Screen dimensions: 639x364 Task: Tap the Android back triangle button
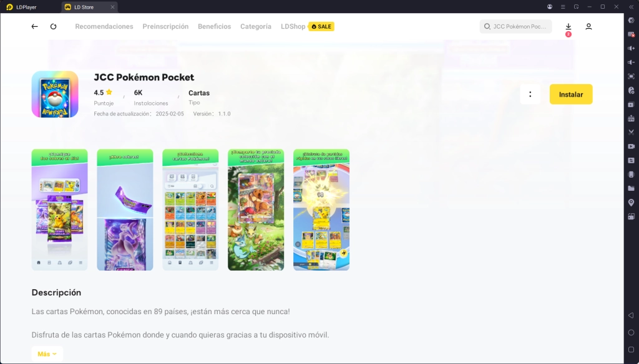click(632, 315)
